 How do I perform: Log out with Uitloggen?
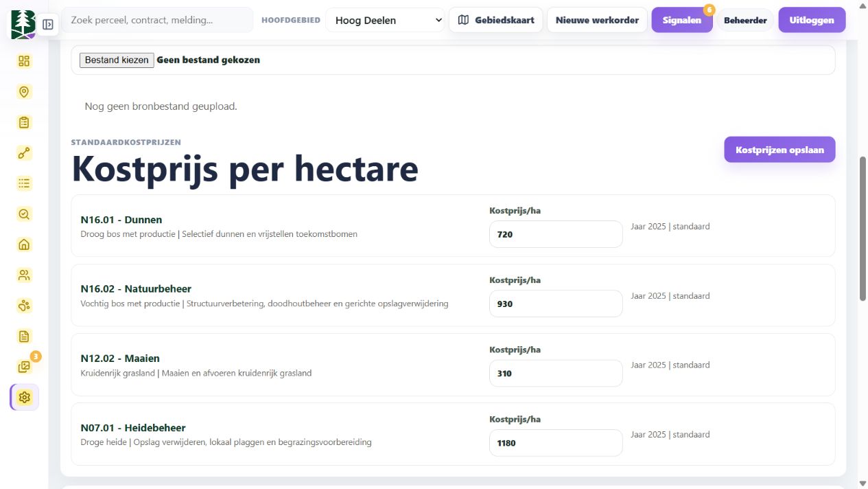click(812, 21)
